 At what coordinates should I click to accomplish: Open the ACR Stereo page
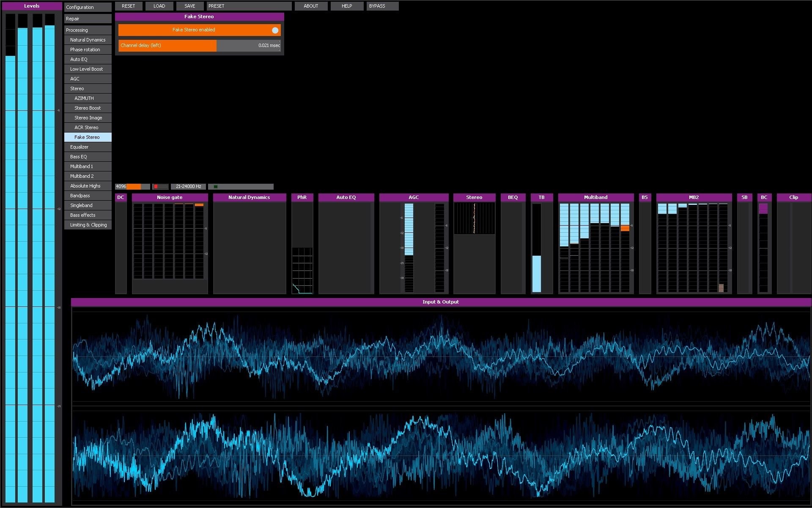pyautogui.click(x=88, y=127)
